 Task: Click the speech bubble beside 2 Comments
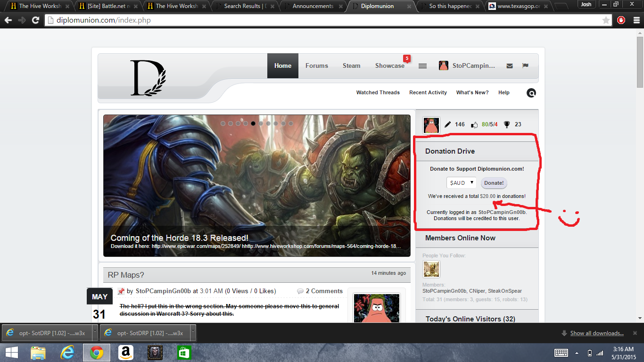pos(300,291)
